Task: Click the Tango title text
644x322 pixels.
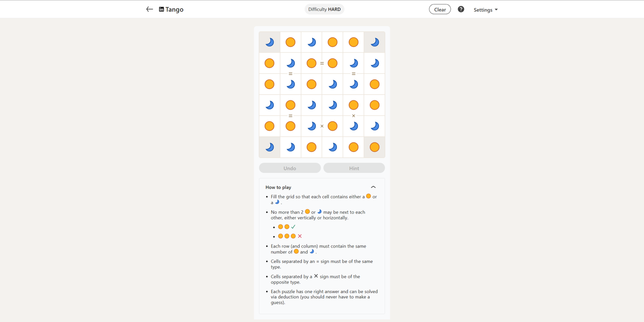Action: 174,9
